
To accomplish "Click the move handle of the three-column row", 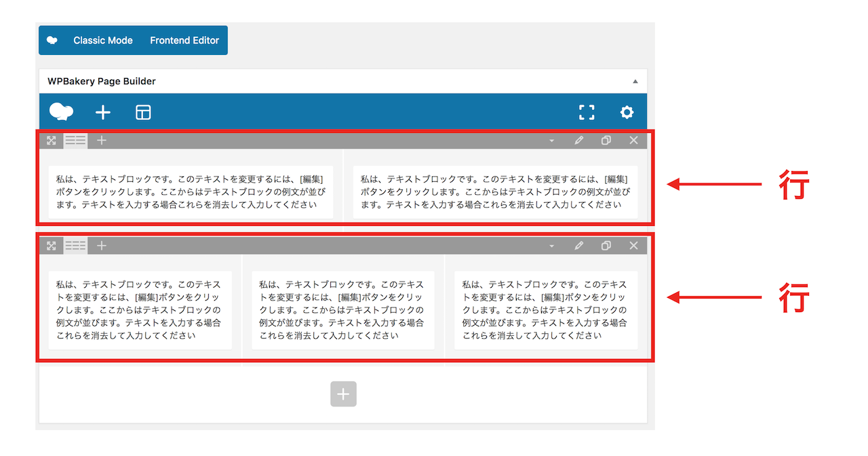I will tap(52, 246).
